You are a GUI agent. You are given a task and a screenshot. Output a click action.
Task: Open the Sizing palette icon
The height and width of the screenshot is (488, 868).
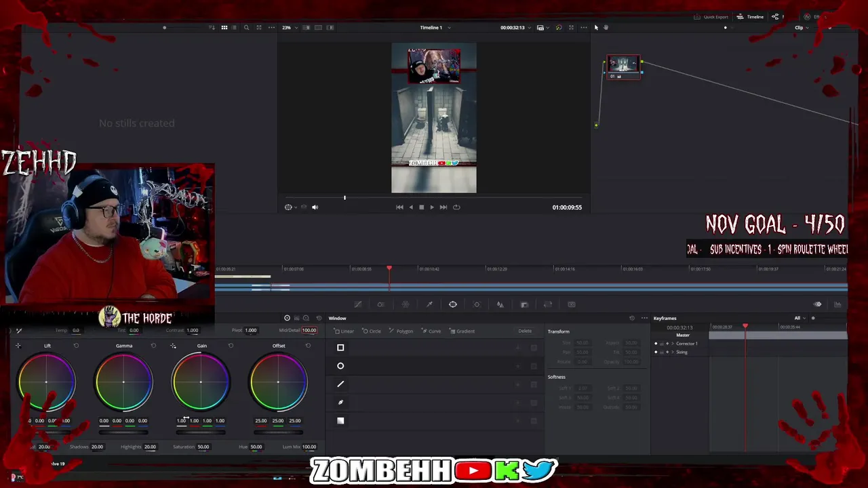pos(548,304)
